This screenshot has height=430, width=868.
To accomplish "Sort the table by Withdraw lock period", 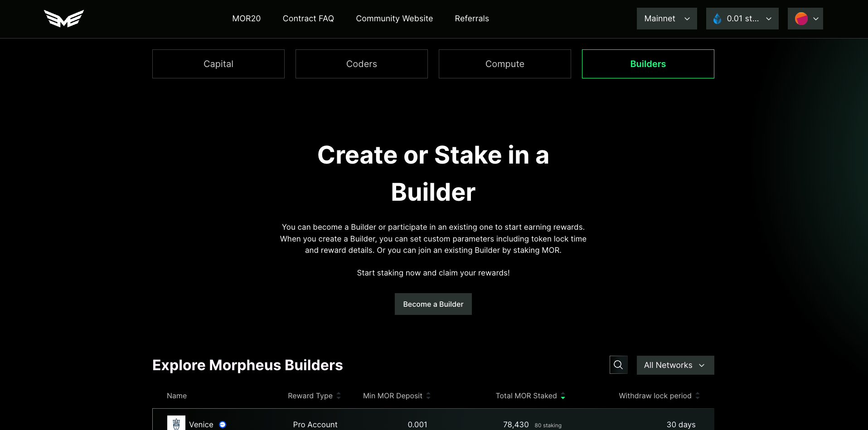I will (659, 396).
